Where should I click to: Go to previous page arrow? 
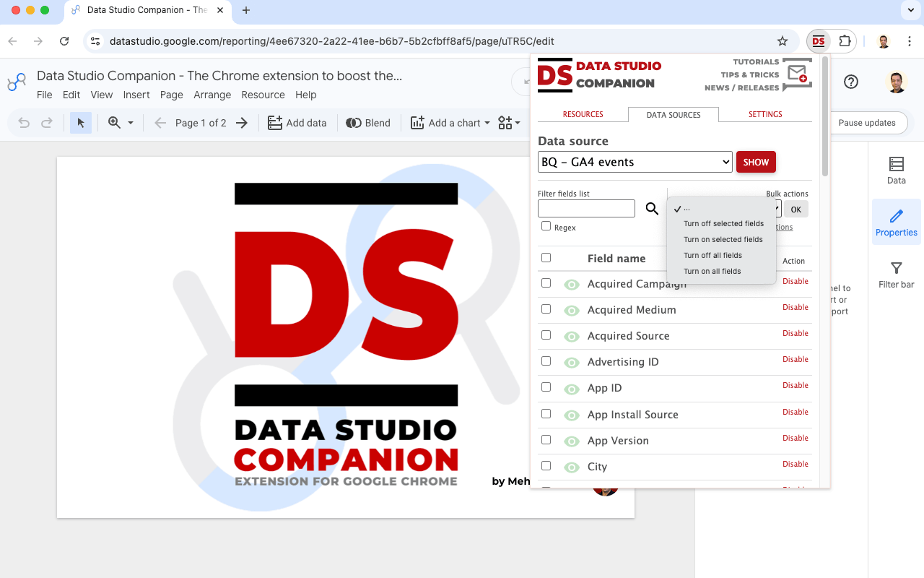(160, 123)
